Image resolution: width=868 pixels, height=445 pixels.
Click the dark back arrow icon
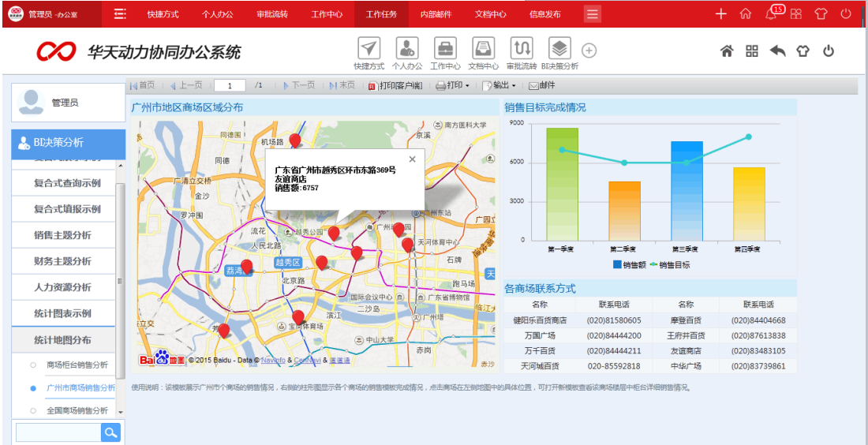coord(777,51)
